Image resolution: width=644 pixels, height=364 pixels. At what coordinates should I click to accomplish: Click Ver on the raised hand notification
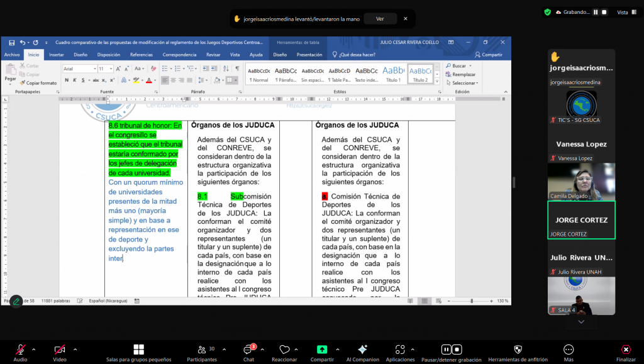click(380, 19)
